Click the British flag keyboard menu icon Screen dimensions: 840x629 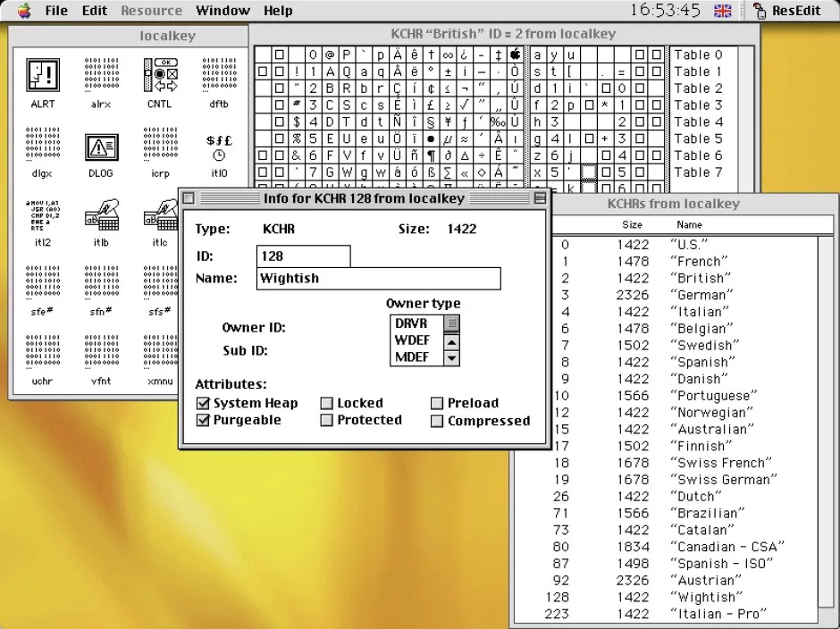[x=723, y=11]
